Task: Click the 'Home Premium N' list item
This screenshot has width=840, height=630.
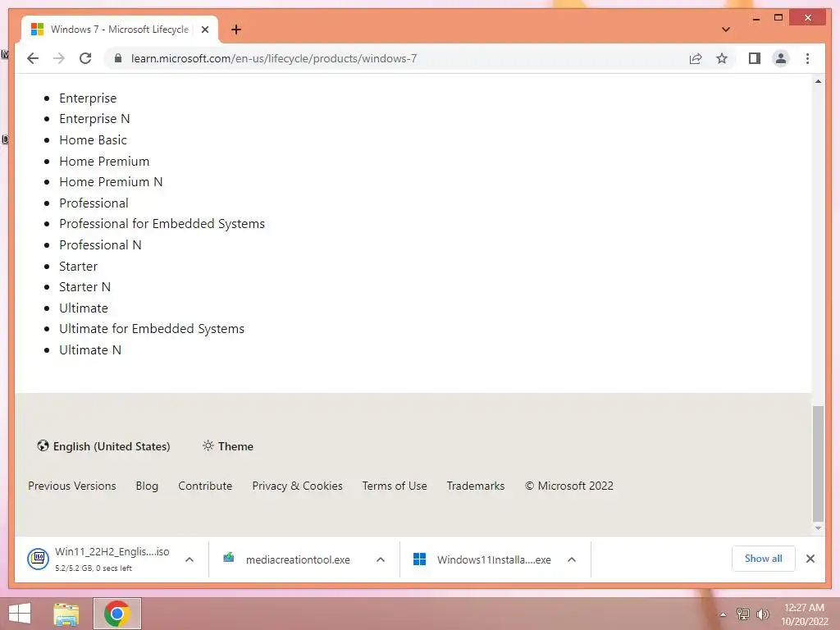Action: pos(111,182)
